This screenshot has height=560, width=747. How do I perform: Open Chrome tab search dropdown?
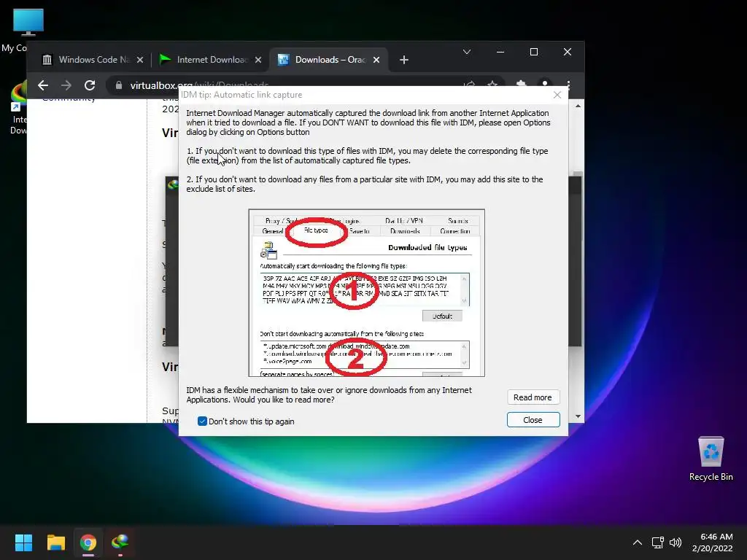466,52
